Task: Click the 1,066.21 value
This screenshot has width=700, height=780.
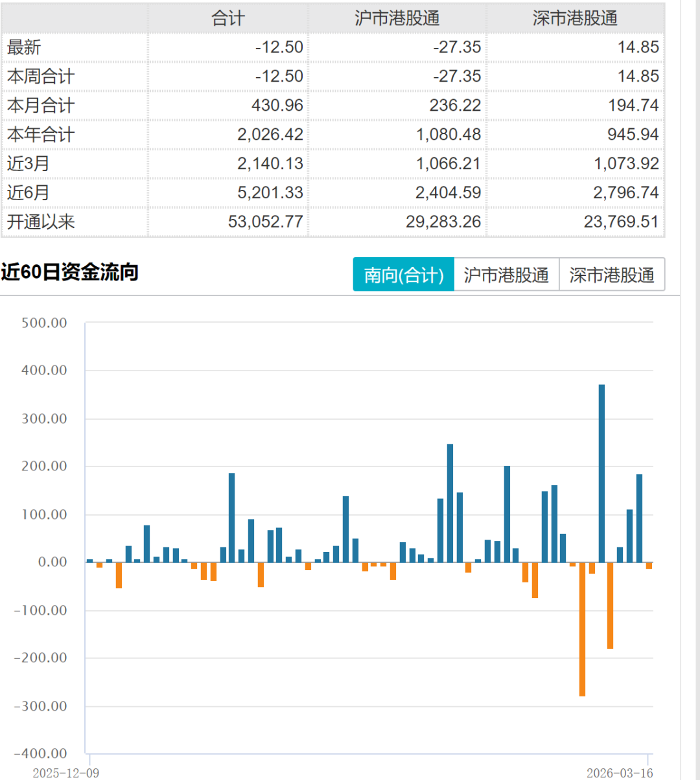Action: (x=449, y=163)
